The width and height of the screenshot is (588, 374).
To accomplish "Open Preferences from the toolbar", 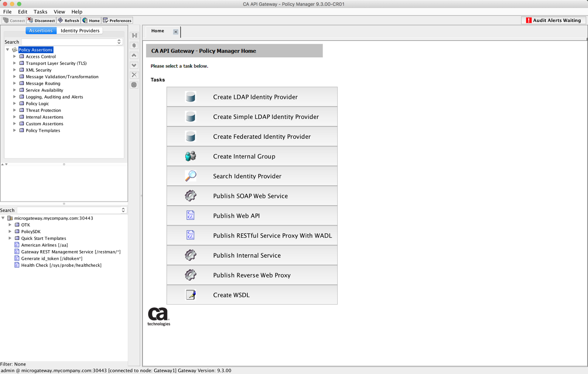I will click(x=118, y=20).
